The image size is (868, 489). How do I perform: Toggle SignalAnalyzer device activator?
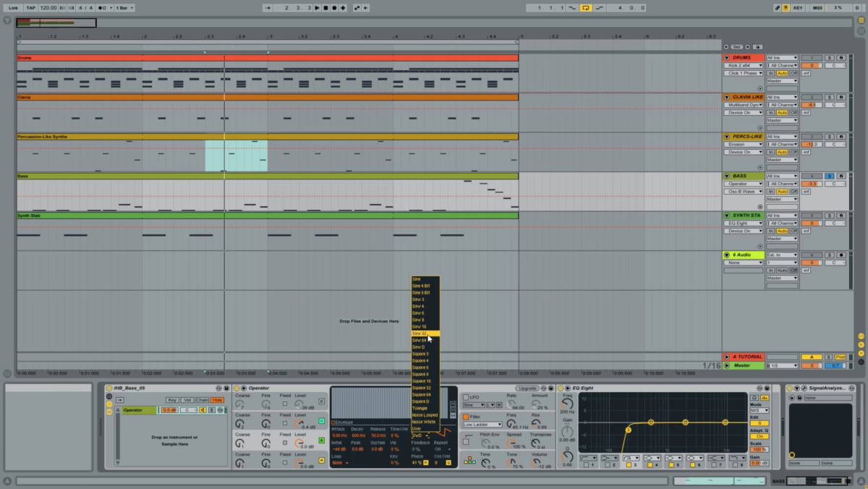click(790, 388)
